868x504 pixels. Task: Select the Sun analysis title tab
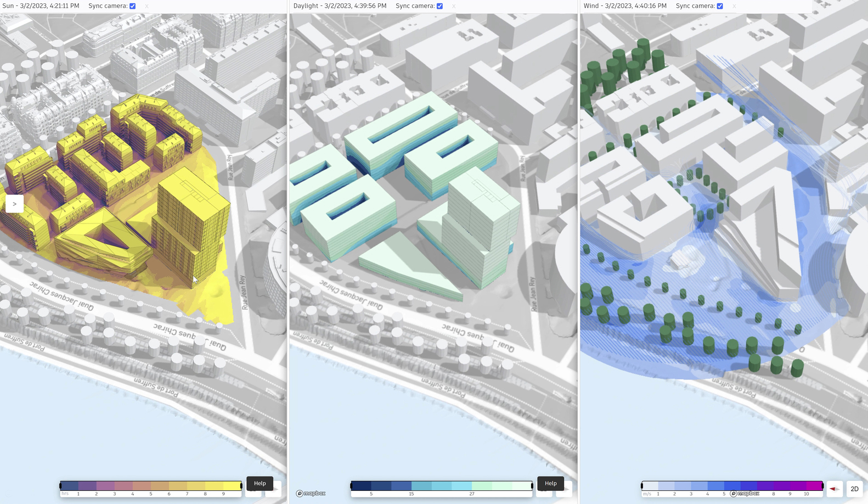(41, 6)
